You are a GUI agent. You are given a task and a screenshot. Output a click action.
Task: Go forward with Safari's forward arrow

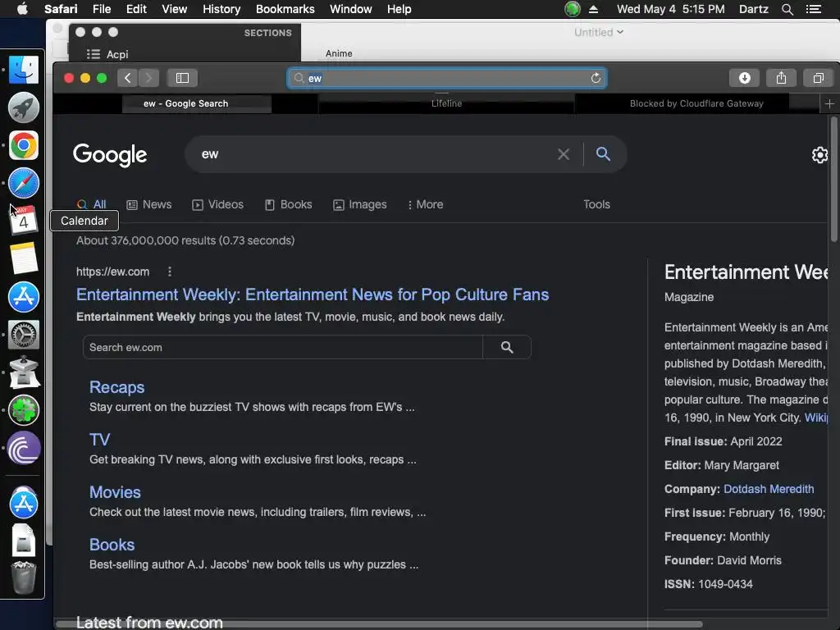(x=149, y=78)
